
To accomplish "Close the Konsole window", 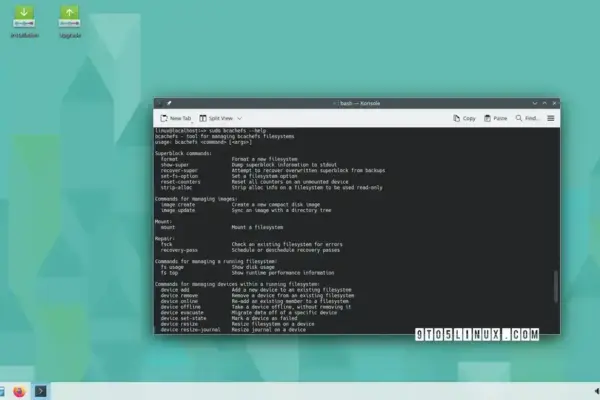I will pyautogui.click(x=554, y=103).
